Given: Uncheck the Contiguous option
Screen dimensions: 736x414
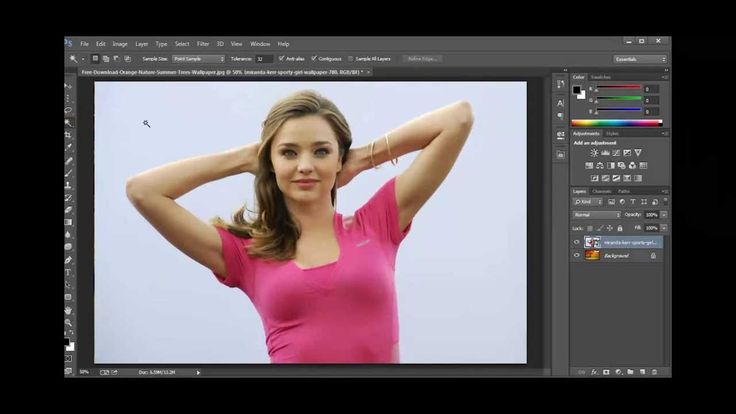Looking at the screenshot, I should pos(314,59).
